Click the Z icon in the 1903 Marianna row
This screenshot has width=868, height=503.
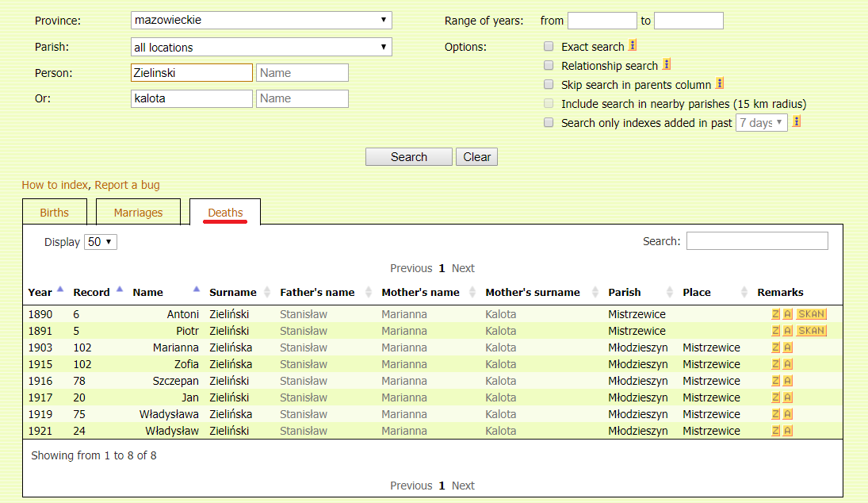776,347
